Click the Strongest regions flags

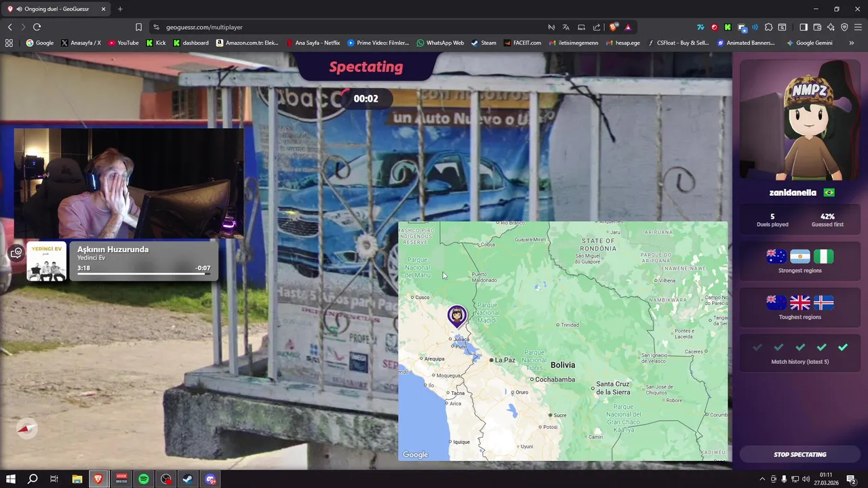point(800,256)
